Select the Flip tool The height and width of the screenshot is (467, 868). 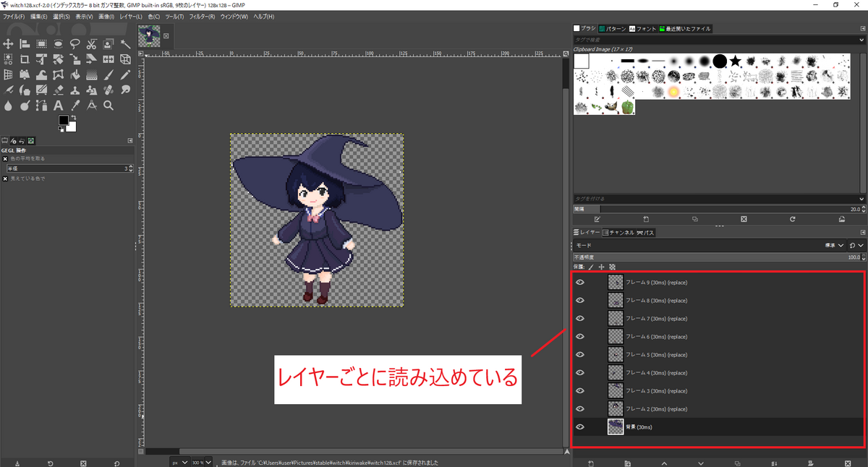click(x=109, y=59)
